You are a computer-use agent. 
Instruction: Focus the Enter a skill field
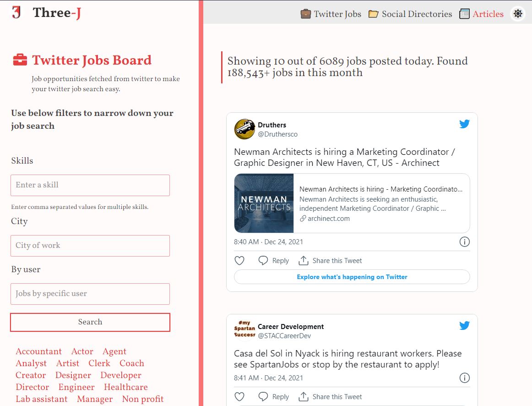(x=90, y=185)
